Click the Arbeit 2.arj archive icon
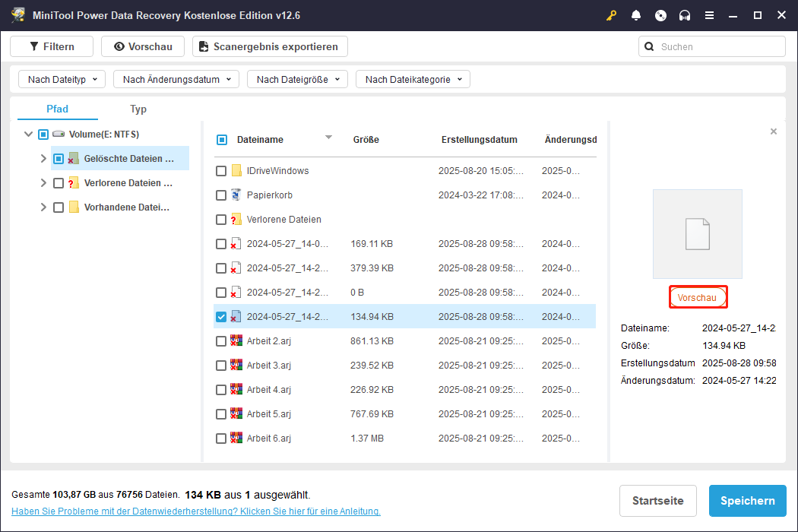This screenshot has height=532, width=798. click(x=236, y=340)
